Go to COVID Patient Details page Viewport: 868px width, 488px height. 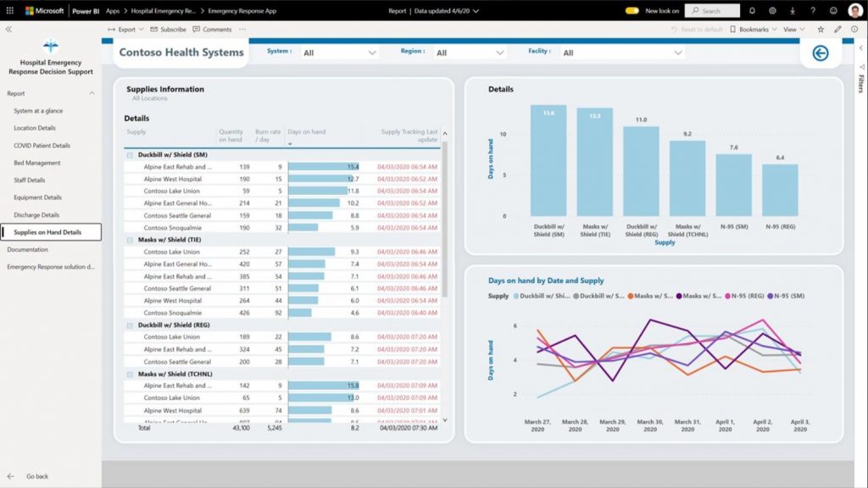[42, 146]
